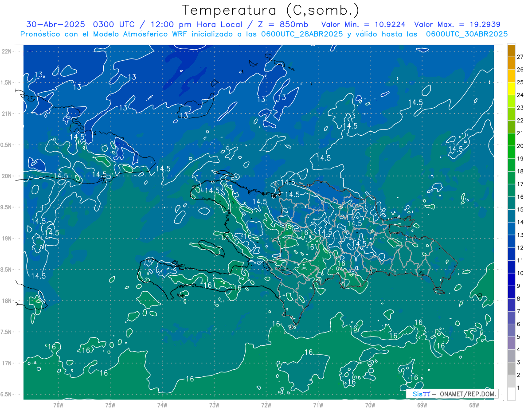Image resolution: width=532 pixels, height=411 pixels.
Task: Click the 72W longitude axis label
Action: (x=266, y=405)
